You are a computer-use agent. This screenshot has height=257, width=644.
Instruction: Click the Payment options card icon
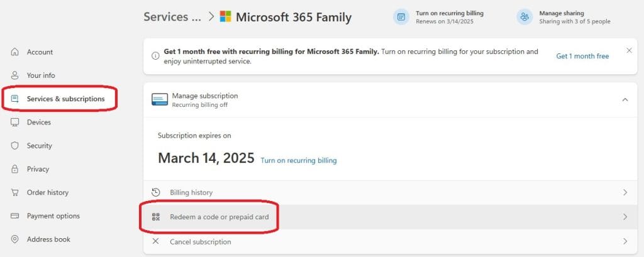[x=15, y=216]
